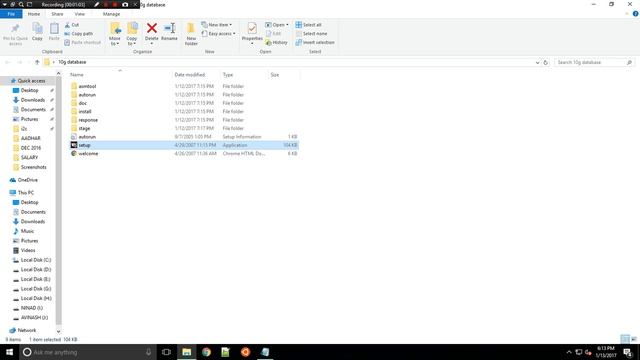Create a New folder from ribbon
This screenshot has width=640, height=360.
pyautogui.click(x=191, y=33)
